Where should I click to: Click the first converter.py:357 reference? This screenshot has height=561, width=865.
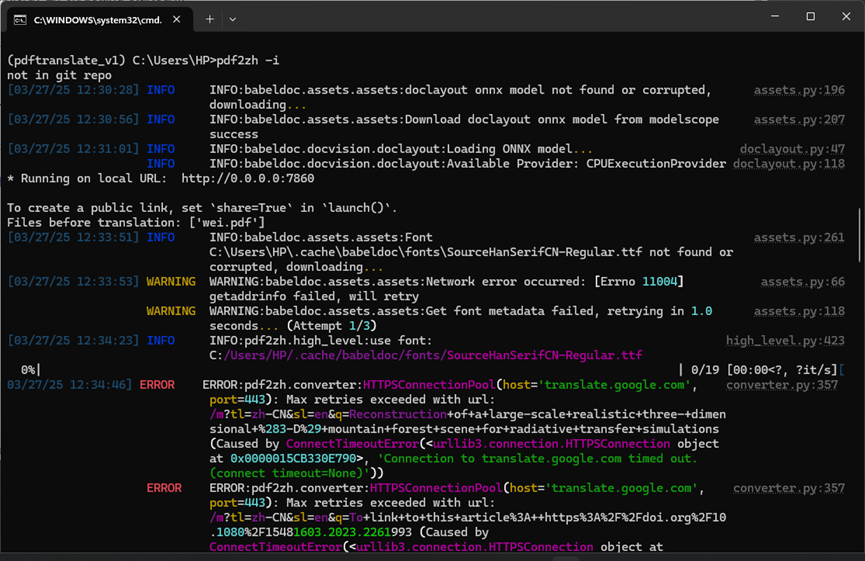(x=782, y=384)
